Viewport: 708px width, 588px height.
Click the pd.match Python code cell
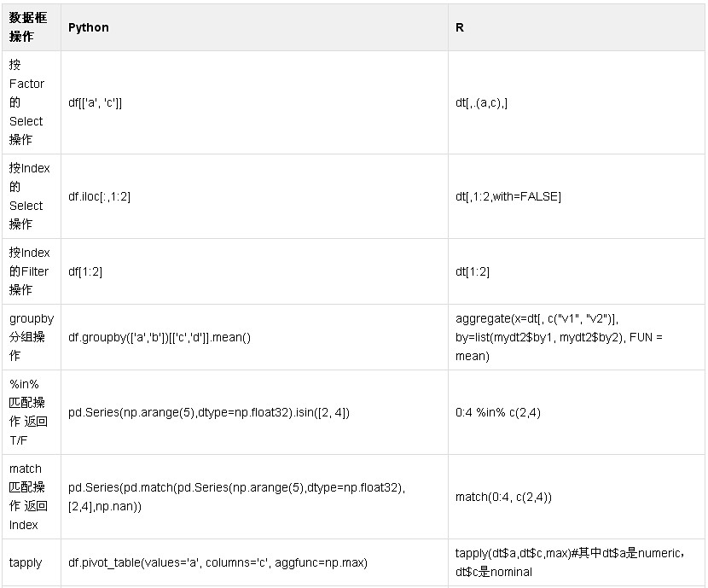tap(236, 497)
